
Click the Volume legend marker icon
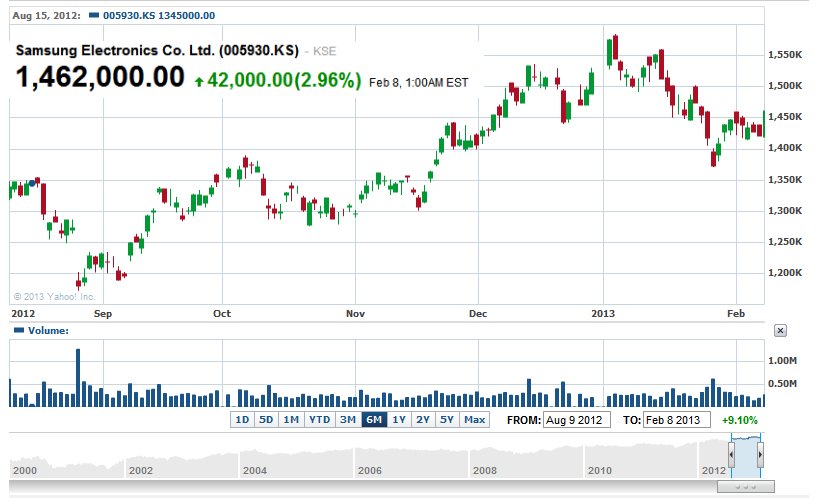coord(19,330)
